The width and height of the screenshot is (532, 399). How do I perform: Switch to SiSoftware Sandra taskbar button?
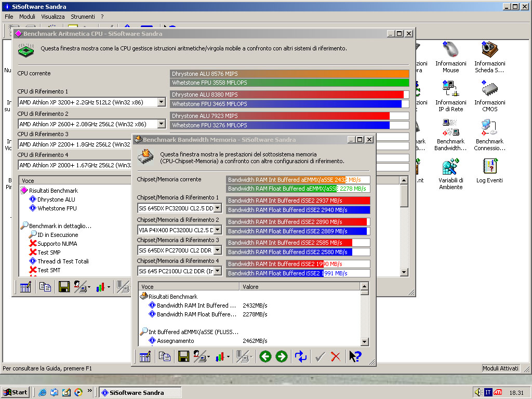[x=140, y=393]
